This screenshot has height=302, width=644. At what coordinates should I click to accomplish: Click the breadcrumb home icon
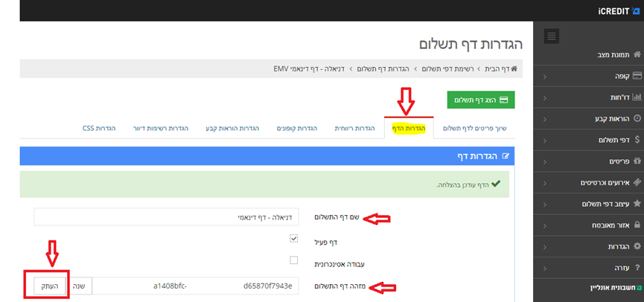(x=514, y=68)
